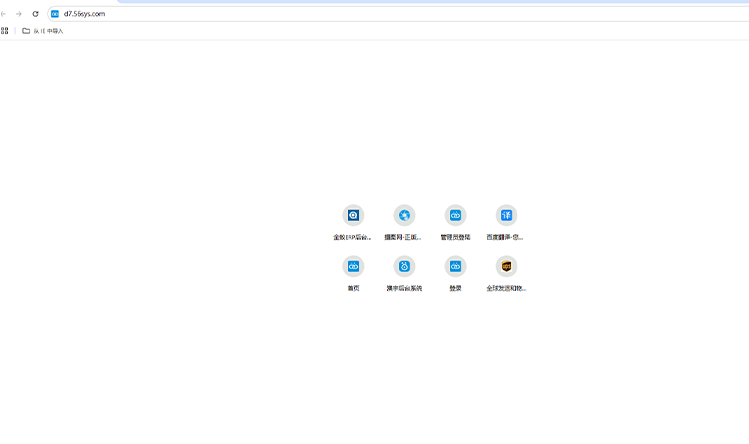Click the '金蝶ERP后台' text label
This screenshot has width=749, height=444.
[x=352, y=237]
